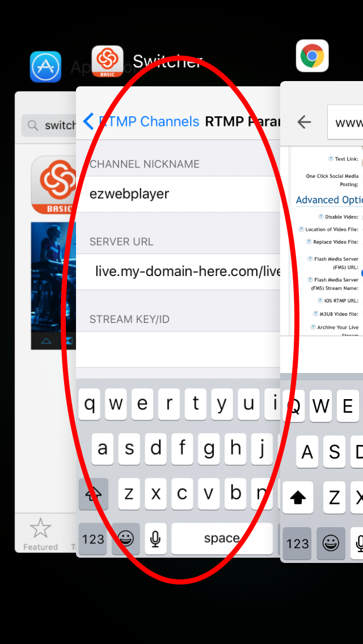
Task: Tap the dictation microphone in Switcher keyboard
Action: pyautogui.click(x=156, y=539)
